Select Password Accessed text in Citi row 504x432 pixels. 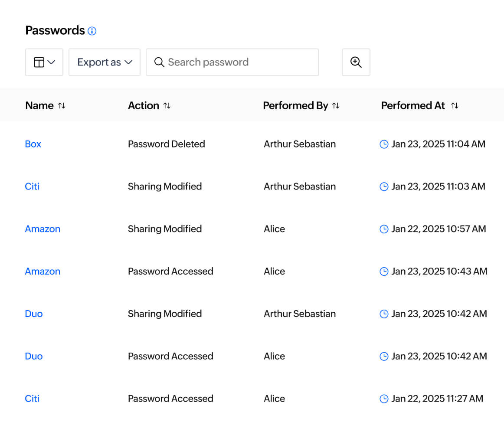pyautogui.click(x=171, y=399)
